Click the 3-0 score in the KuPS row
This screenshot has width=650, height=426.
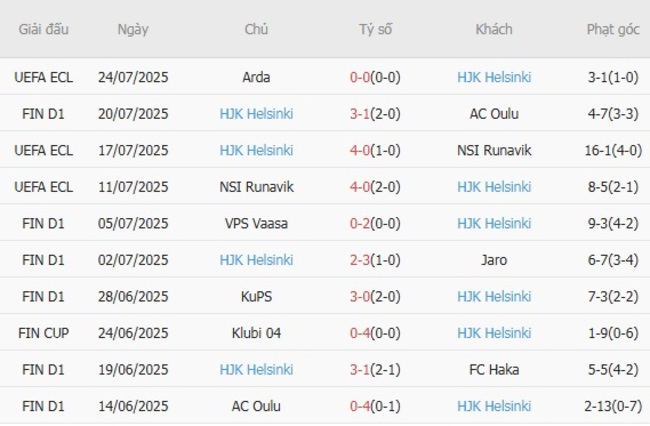[362, 297]
